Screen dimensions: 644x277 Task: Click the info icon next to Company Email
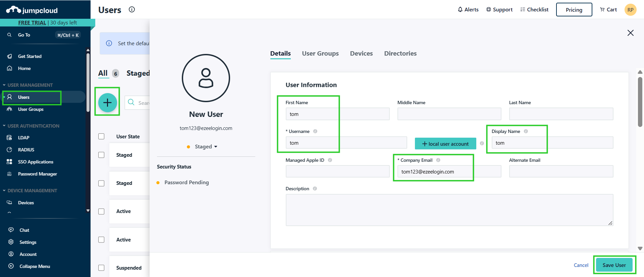[x=438, y=160]
